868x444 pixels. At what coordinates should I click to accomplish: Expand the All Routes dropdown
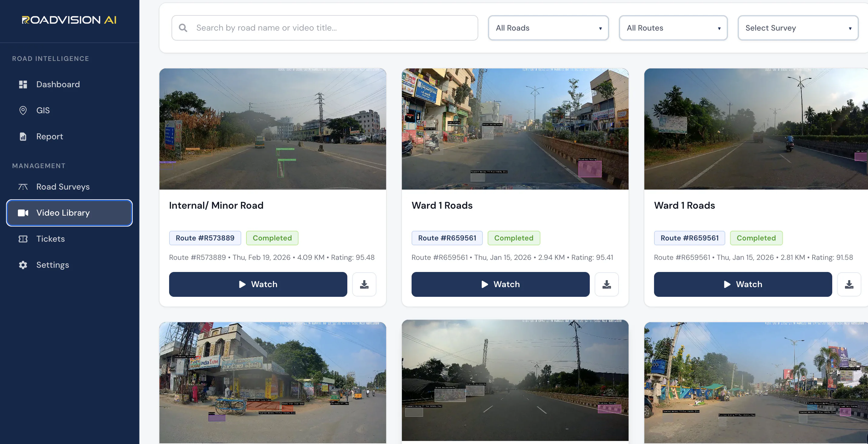673,28
